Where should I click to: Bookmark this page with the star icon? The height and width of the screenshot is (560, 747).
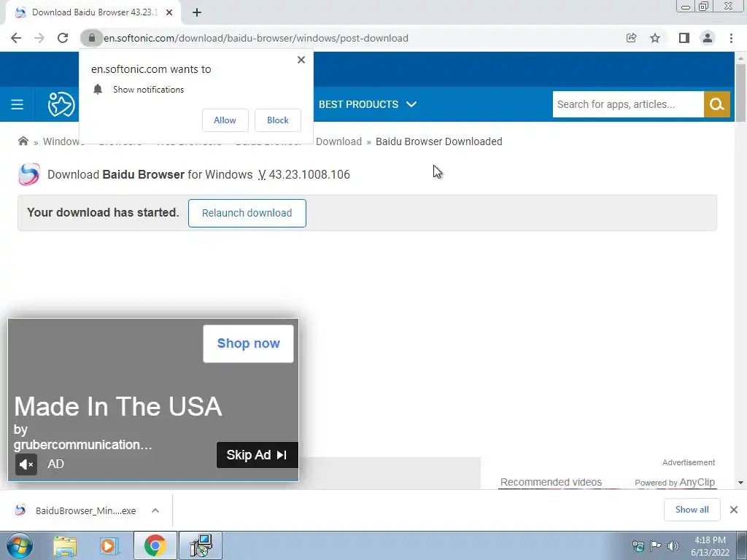pyautogui.click(x=655, y=38)
